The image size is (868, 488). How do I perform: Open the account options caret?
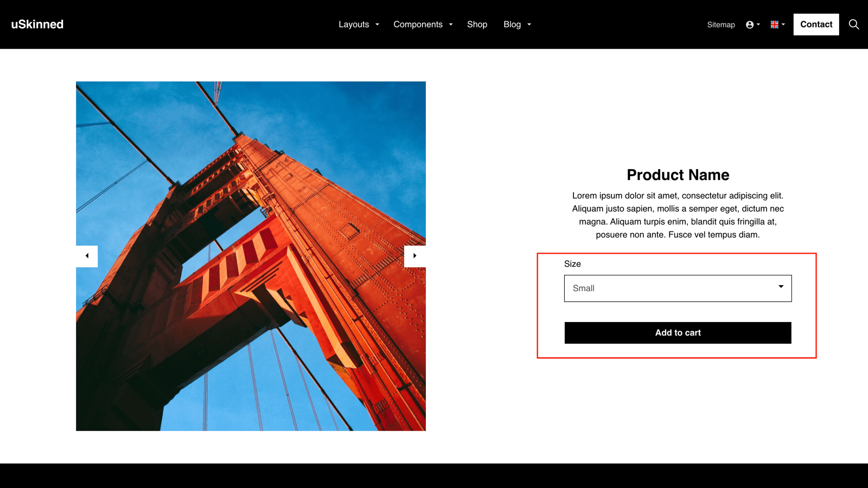(x=757, y=24)
